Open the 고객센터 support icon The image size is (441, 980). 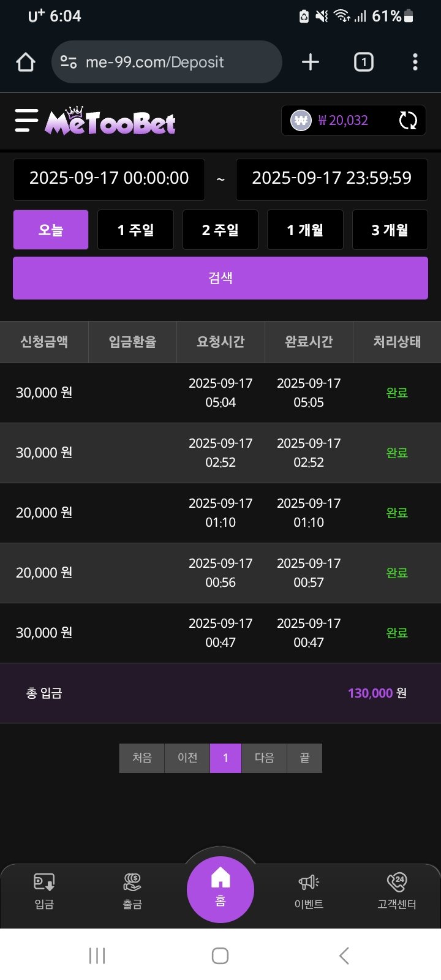click(397, 889)
